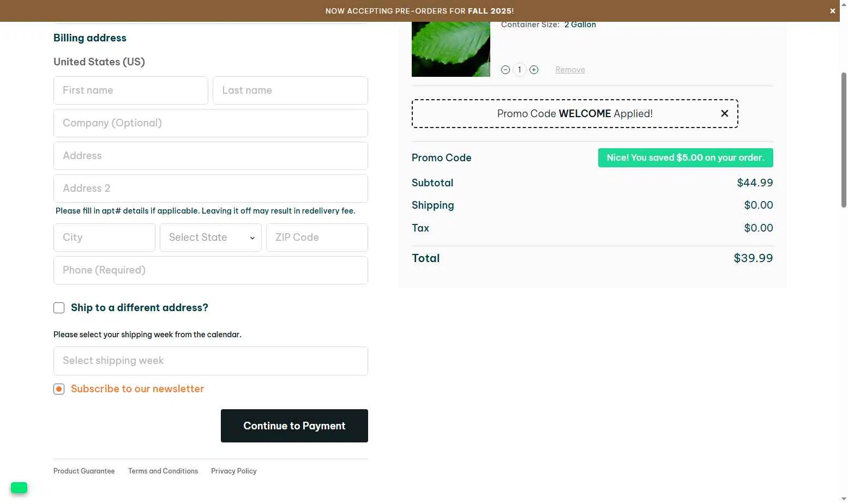Click the leaf product thumbnail

(451, 49)
